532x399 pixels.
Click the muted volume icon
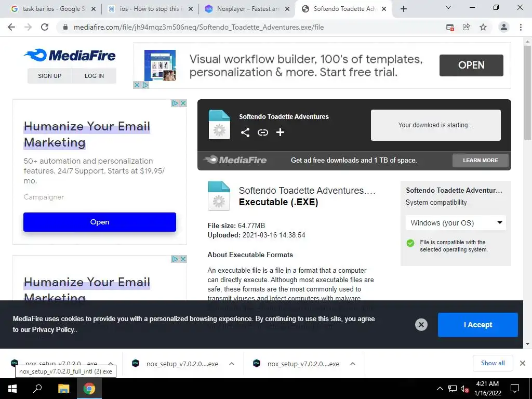(465, 389)
